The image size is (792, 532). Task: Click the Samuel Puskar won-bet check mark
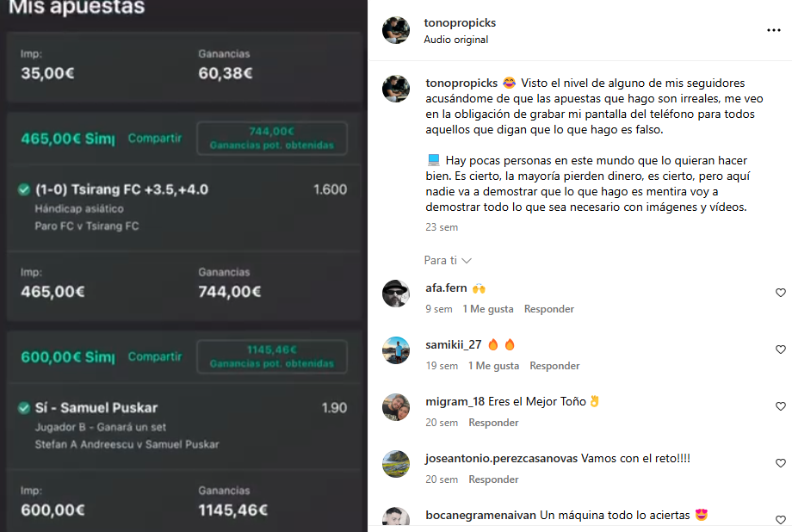pos(24,408)
